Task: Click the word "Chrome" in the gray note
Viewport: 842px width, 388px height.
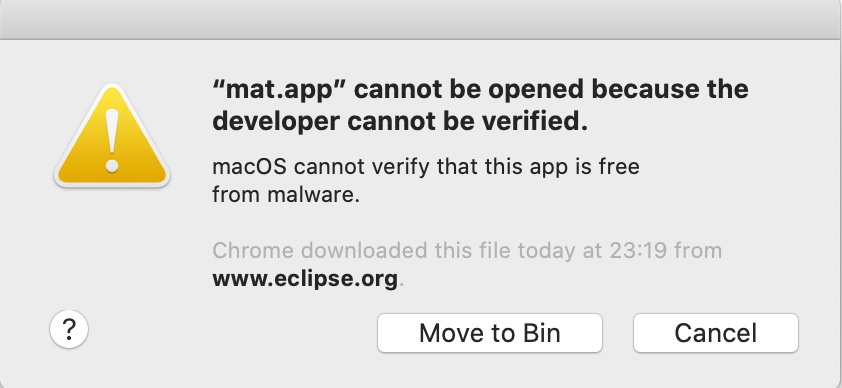Action: coord(253,251)
